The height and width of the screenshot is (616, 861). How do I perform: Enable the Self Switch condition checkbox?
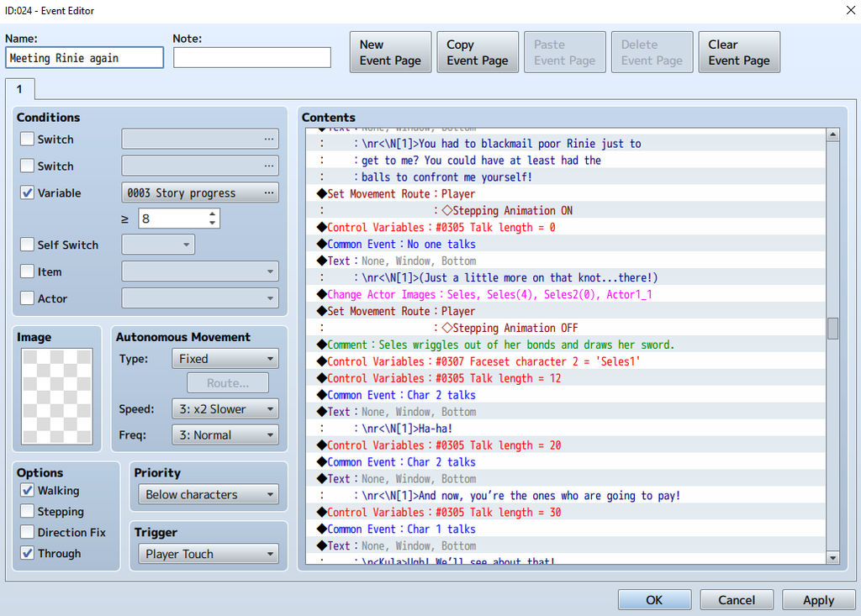27,245
